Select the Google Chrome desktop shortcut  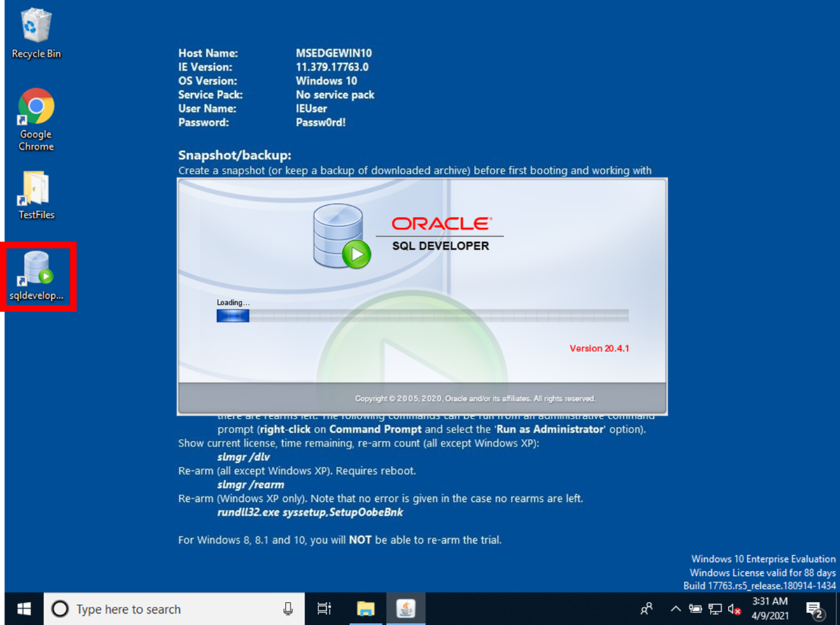click(x=36, y=120)
